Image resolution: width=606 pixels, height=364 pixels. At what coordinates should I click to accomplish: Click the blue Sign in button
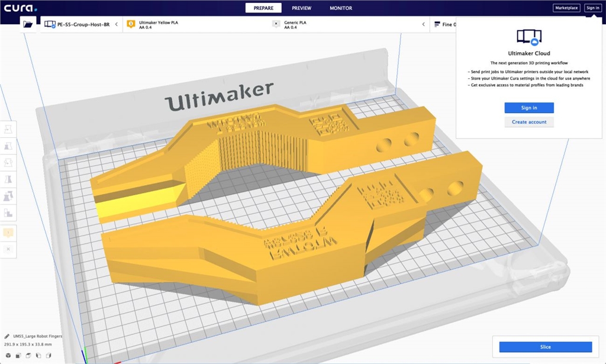528,108
